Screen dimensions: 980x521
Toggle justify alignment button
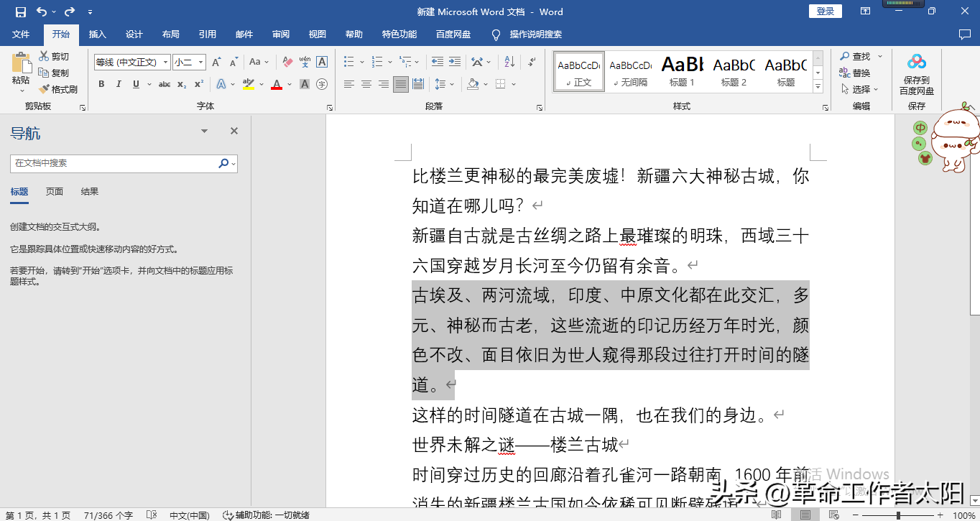tap(401, 84)
